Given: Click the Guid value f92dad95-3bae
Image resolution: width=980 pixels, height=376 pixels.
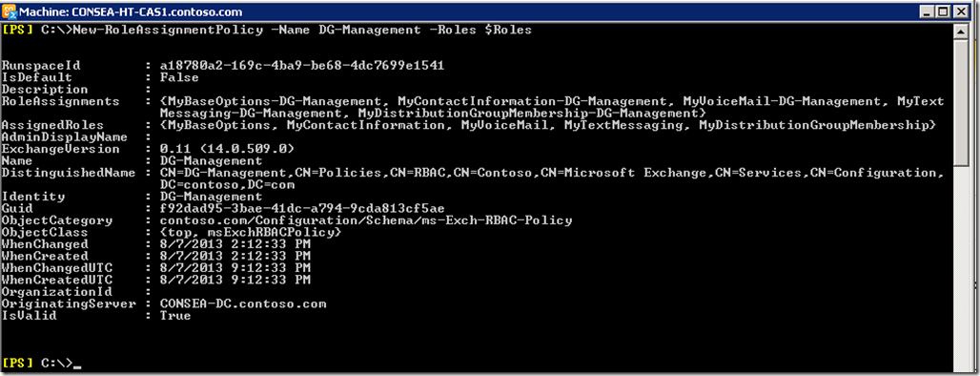Looking at the screenshot, I should coord(302,208).
